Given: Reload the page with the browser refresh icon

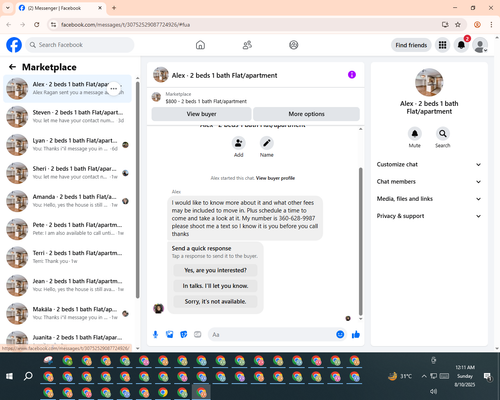Looking at the screenshot, I should pyautogui.click(x=37, y=25).
